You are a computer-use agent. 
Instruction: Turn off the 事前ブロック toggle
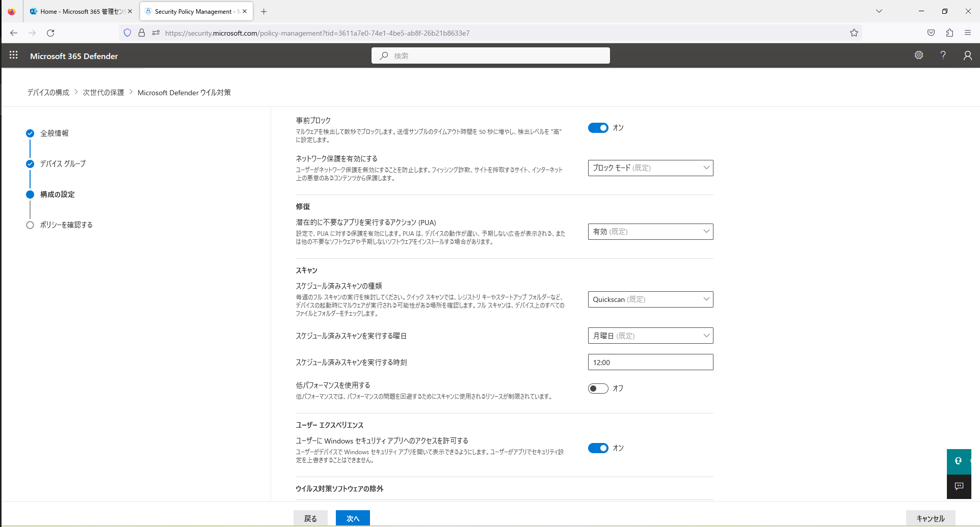pyautogui.click(x=598, y=128)
